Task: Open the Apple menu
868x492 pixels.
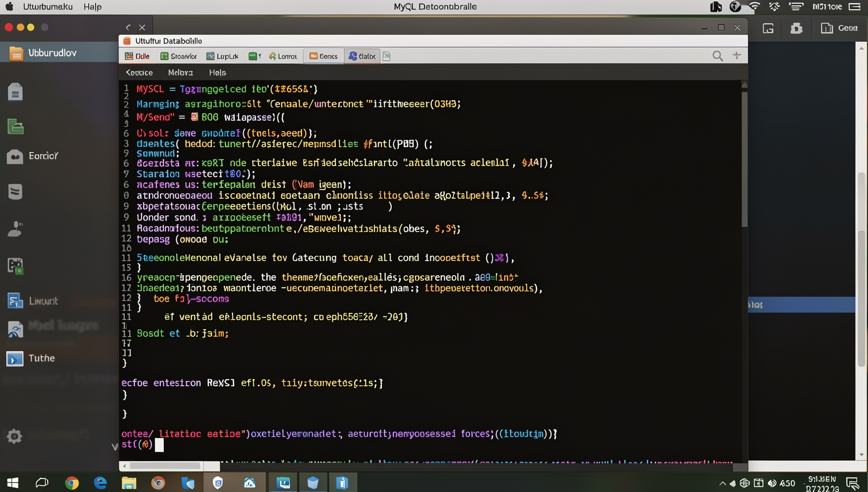Action: tap(9, 7)
